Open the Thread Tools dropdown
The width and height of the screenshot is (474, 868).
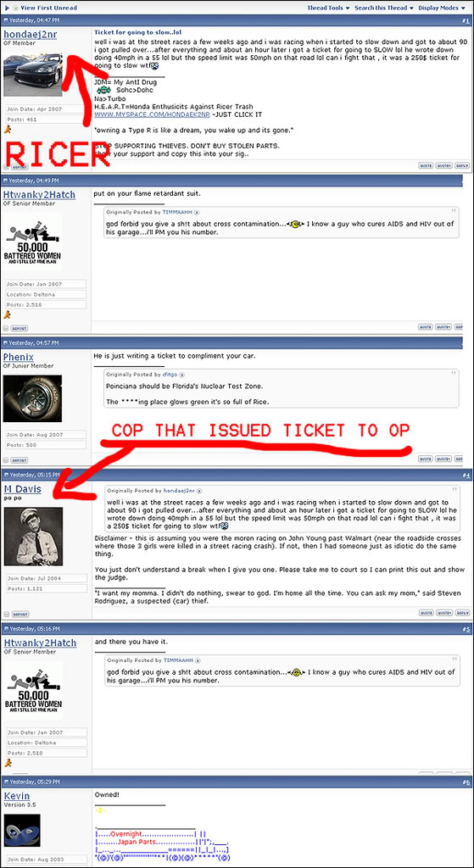pyautogui.click(x=329, y=8)
